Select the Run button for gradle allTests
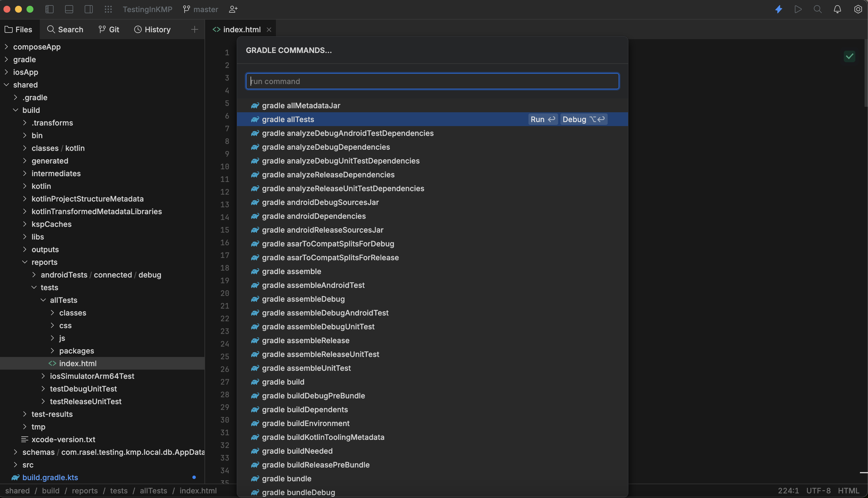 541,119
